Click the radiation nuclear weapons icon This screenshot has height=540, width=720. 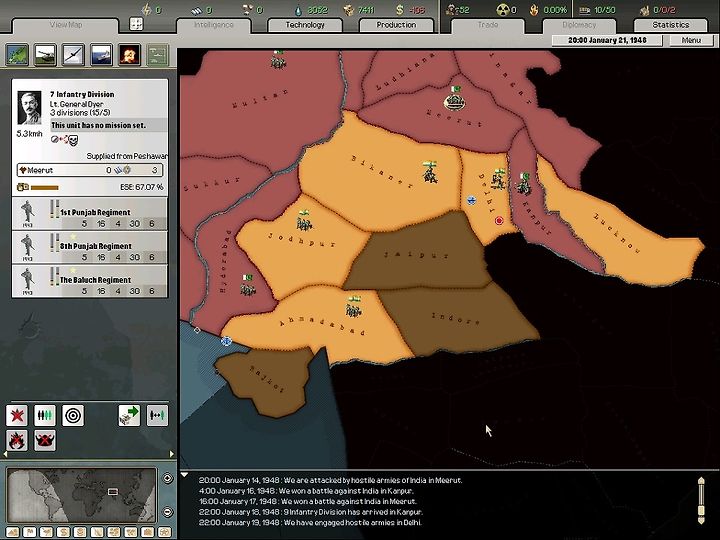tap(502, 10)
